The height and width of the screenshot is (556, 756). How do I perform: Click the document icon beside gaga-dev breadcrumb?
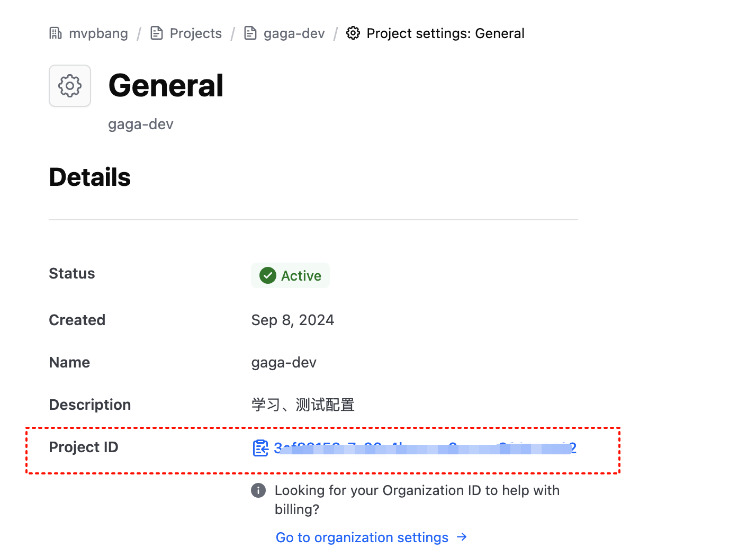click(250, 33)
